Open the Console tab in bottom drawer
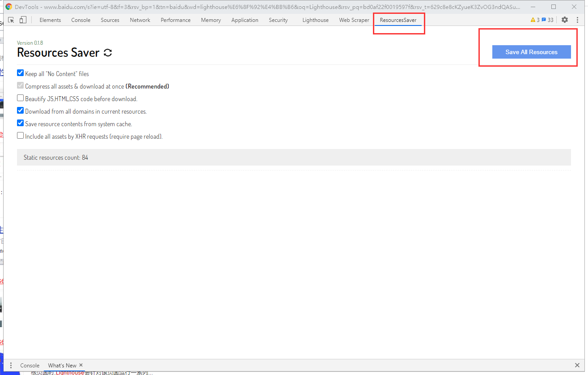 click(x=30, y=365)
